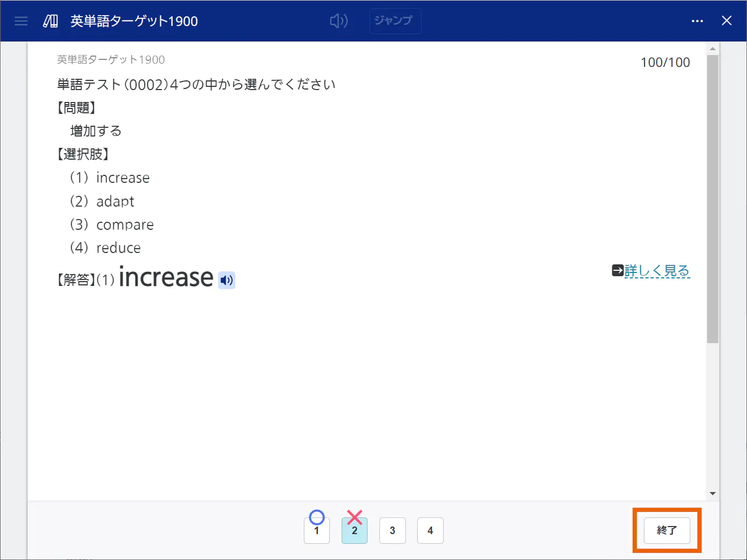Click the arrow icon beside 詳しく見る

tap(618, 270)
